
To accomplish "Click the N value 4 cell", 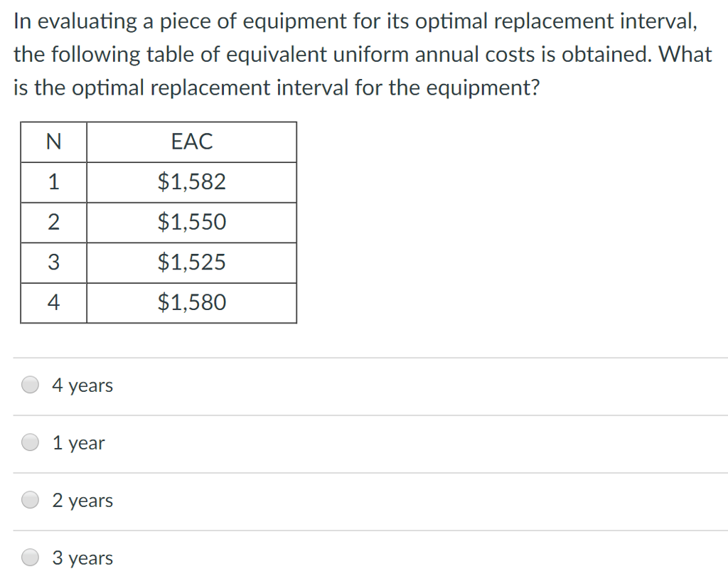I will pyautogui.click(x=53, y=302).
